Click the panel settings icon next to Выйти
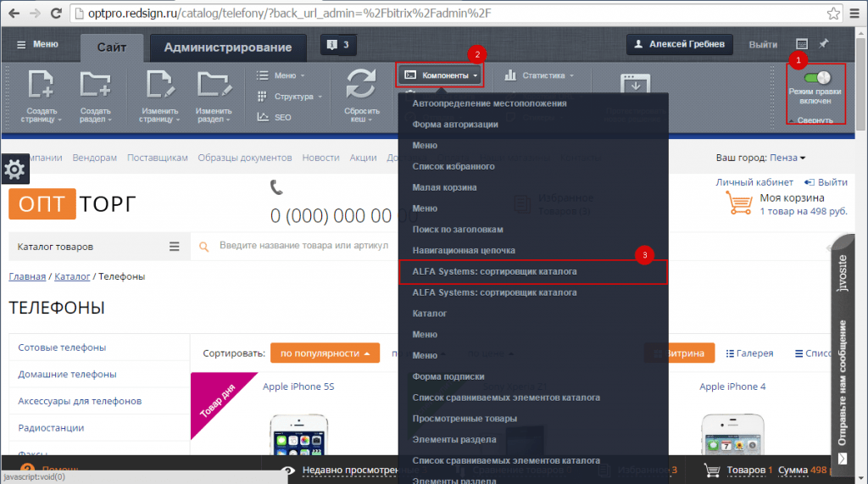 click(x=802, y=44)
